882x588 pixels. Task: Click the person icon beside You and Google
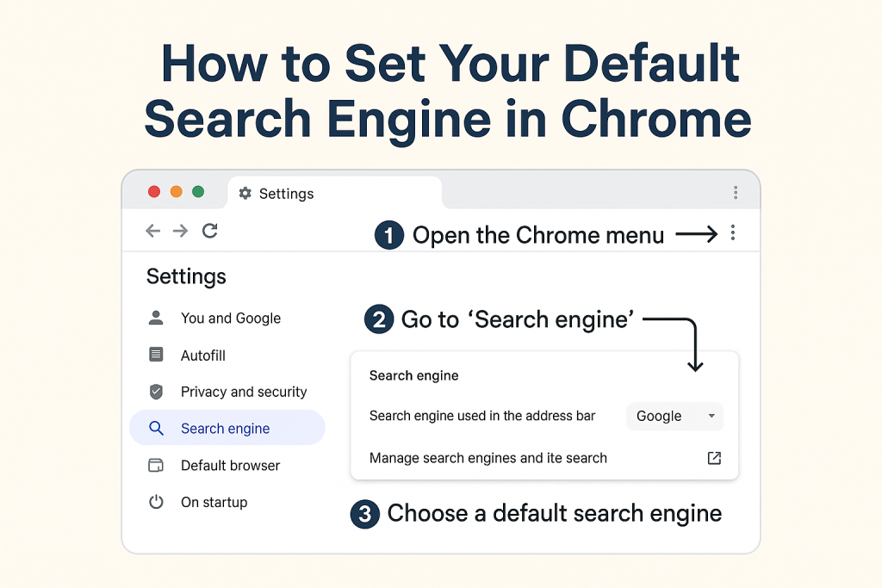156,318
